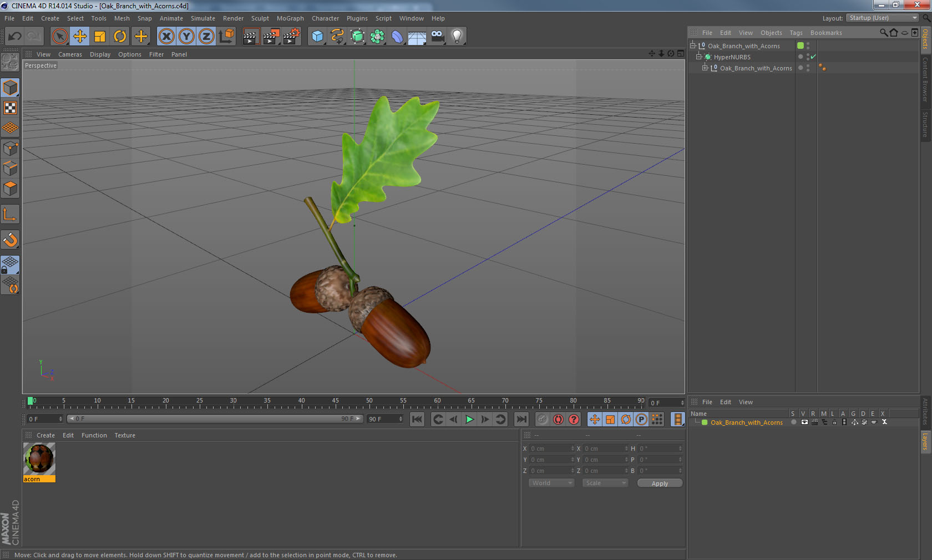Switch the coordinate system toggle
Viewport: 932px width, 560px height.
(x=226, y=37)
